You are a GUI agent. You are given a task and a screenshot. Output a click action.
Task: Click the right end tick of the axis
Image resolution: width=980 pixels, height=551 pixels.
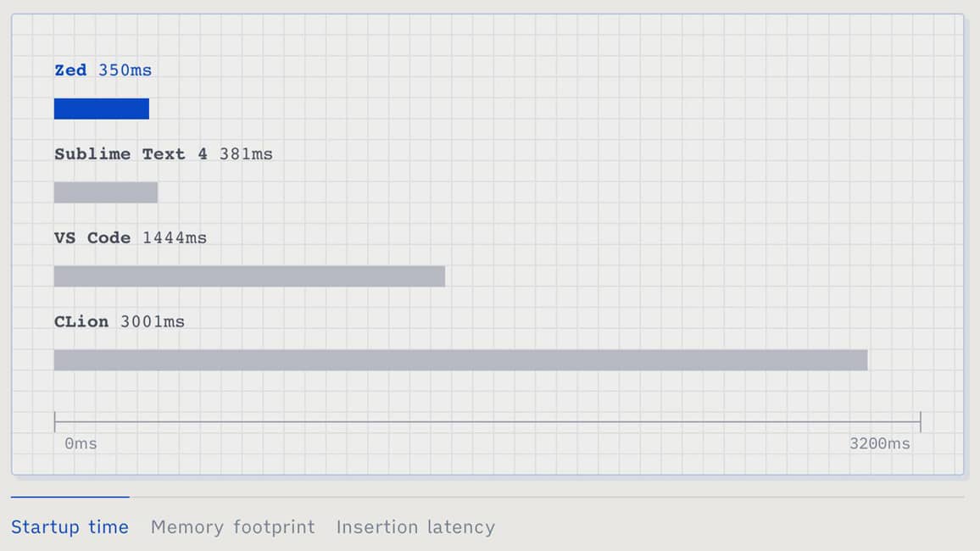coord(921,421)
